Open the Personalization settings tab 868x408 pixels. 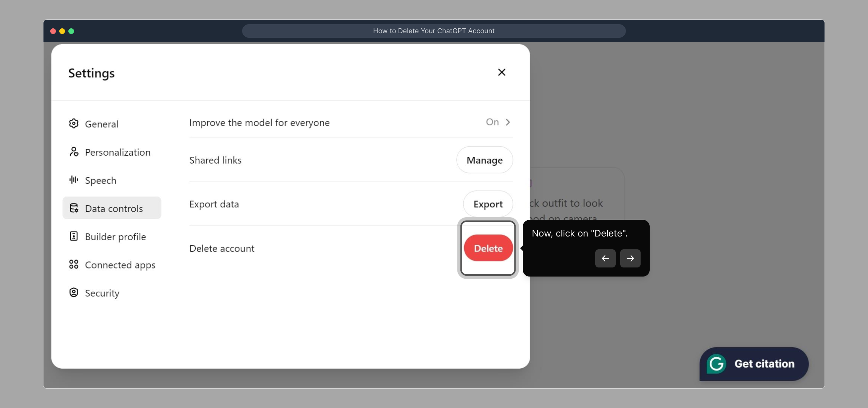click(x=117, y=152)
